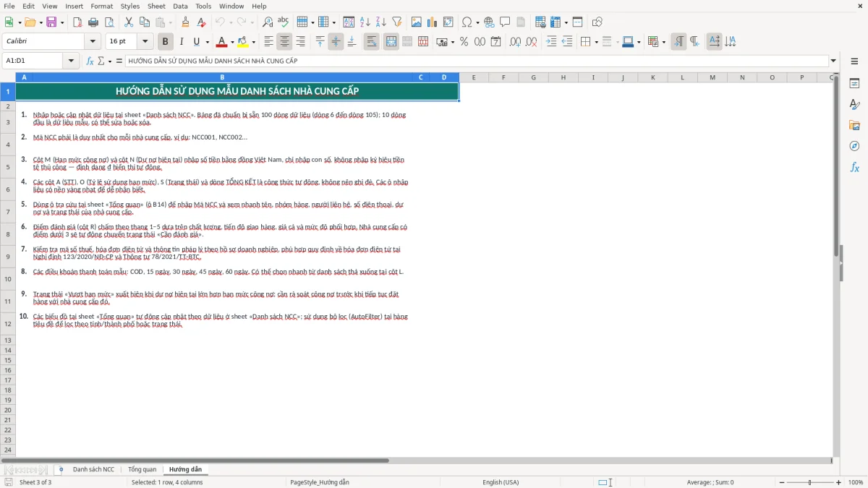
Task: Copy selection with the Copy icon
Action: click(x=145, y=22)
